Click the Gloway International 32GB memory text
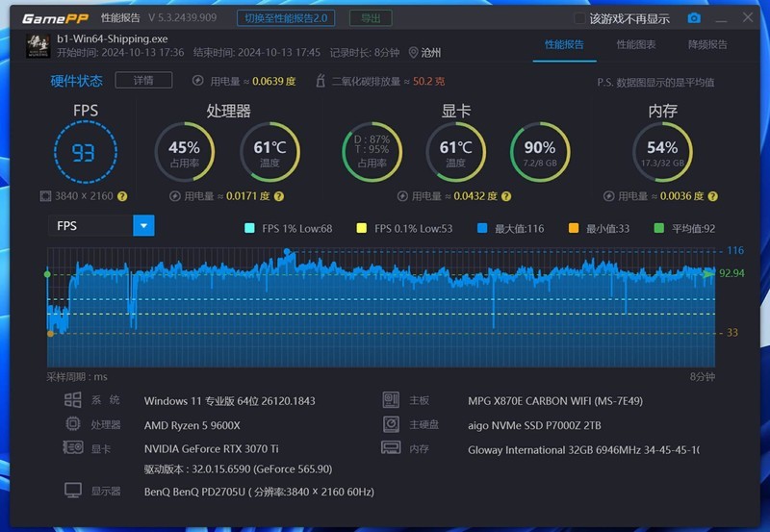The image size is (770, 532). click(x=584, y=450)
